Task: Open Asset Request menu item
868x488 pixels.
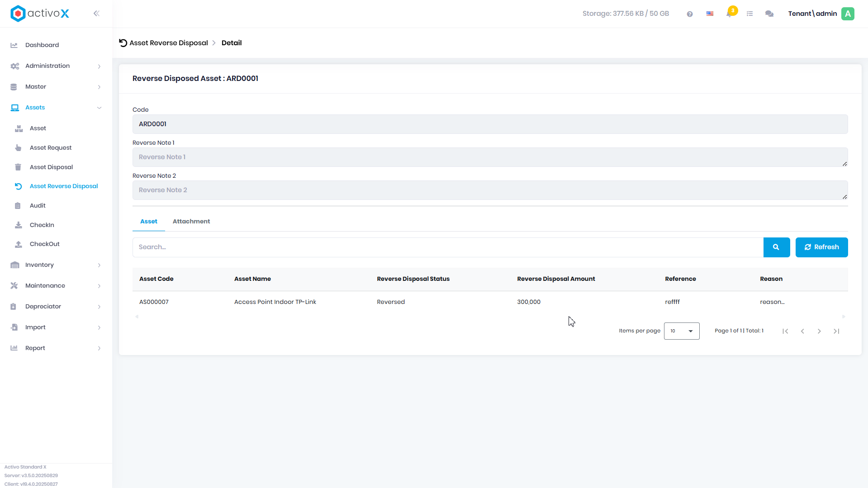Action: (x=51, y=148)
